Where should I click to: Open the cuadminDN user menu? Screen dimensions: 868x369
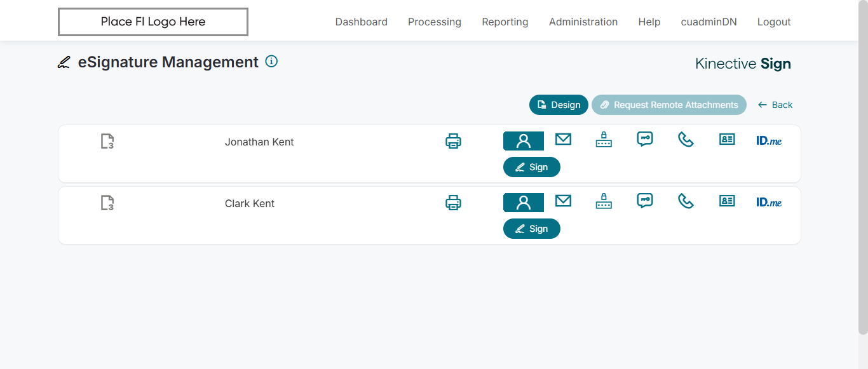(x=709, y=22)
